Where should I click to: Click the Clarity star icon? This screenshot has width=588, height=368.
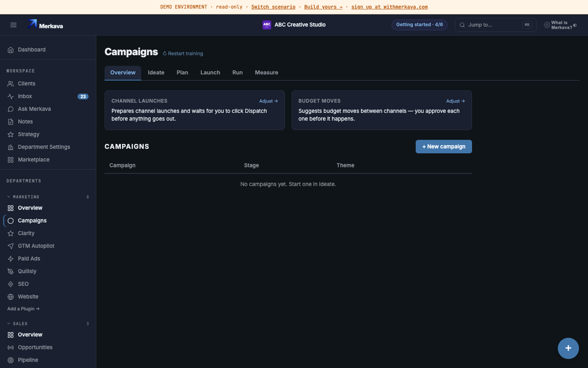(x=11, y=233)
